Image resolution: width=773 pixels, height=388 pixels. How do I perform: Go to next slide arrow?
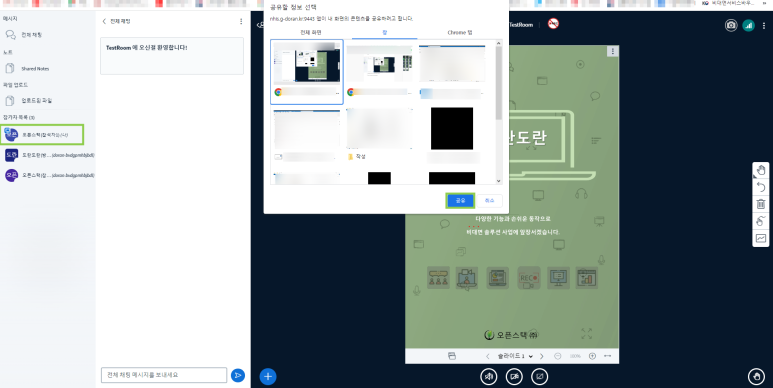point(541,356)
